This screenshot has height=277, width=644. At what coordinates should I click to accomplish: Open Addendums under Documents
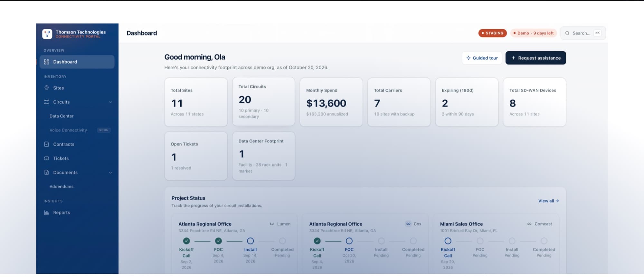62,186
